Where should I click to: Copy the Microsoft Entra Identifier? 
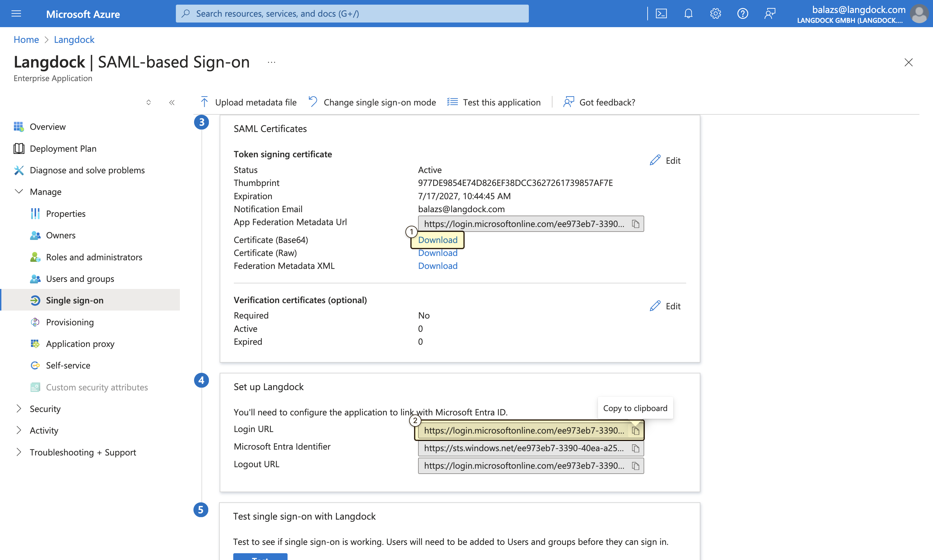tap(636, 448)
